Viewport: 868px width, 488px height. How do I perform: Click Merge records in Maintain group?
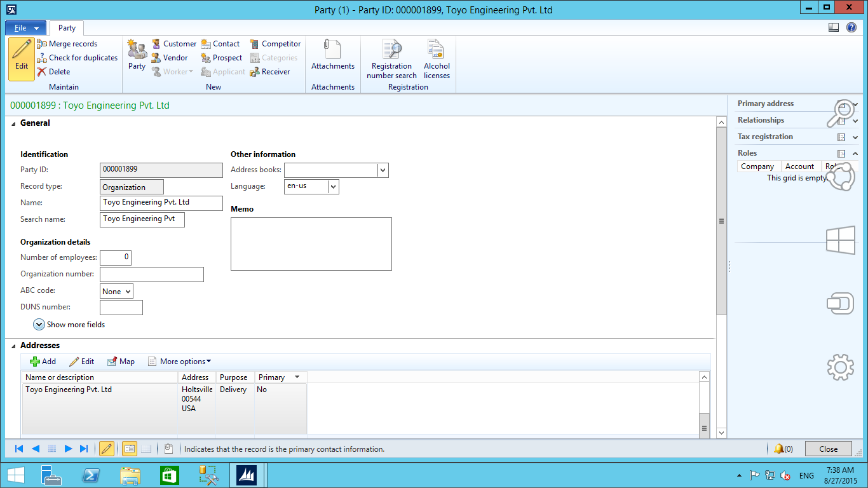tap(67, 44)
